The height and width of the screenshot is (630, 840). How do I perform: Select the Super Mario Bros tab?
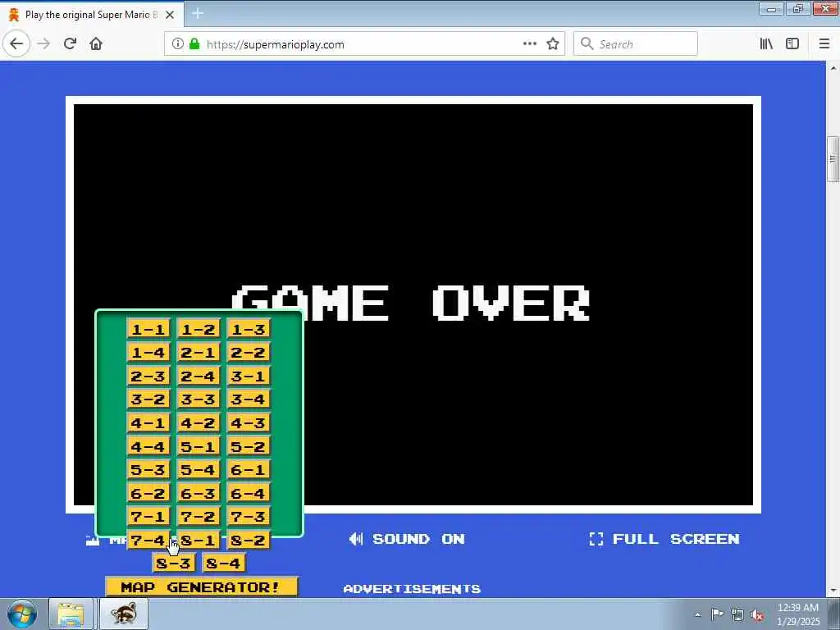[x=91, y=15]
